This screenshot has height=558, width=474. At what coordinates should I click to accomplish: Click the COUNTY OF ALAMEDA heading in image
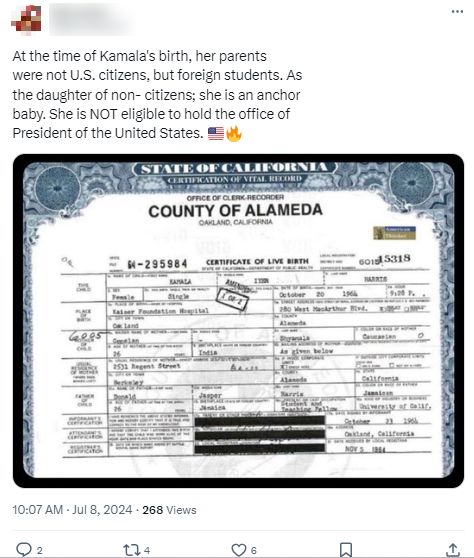[236, 211]
